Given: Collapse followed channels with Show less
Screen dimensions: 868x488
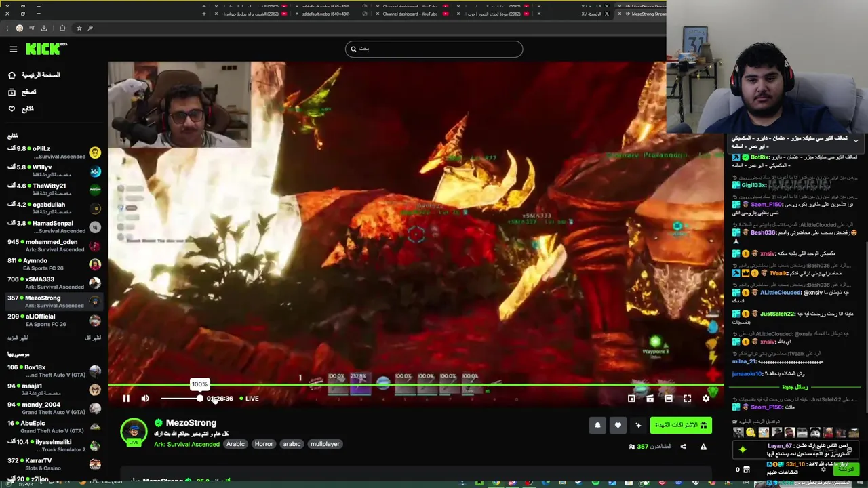Looking at the screenshot, I should [93, 338].
